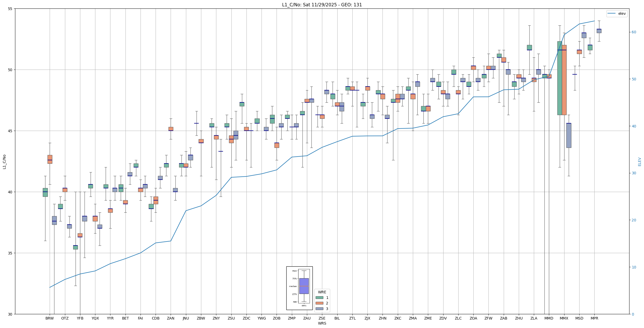Click the 60 tick on right elevation axis

(x=634, y=32)
